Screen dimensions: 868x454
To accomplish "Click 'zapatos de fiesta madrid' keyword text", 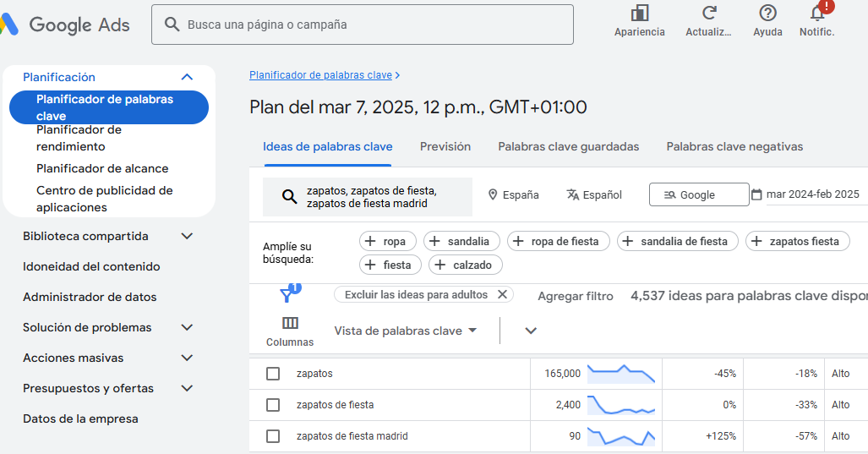I will coord(352,436).
